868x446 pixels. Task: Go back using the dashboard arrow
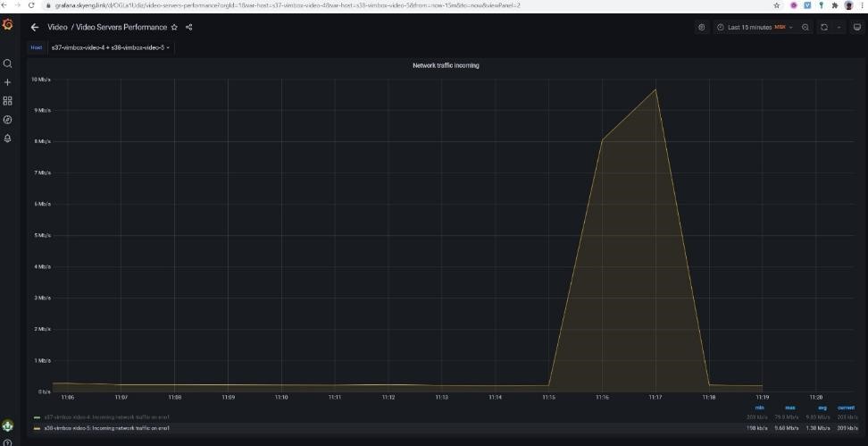click(x=35, y=27)
